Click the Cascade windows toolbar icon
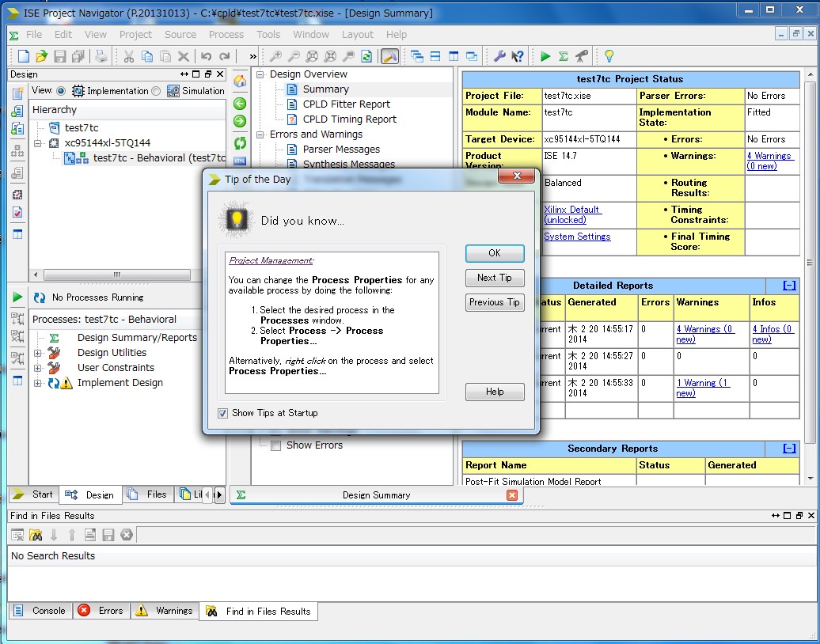 click(417, 56)
